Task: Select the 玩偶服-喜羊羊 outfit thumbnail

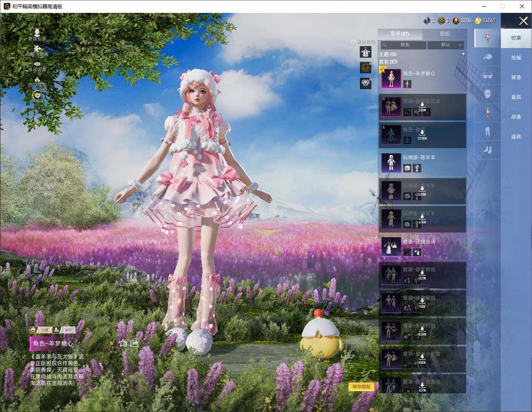Action: tap(391, 163)
